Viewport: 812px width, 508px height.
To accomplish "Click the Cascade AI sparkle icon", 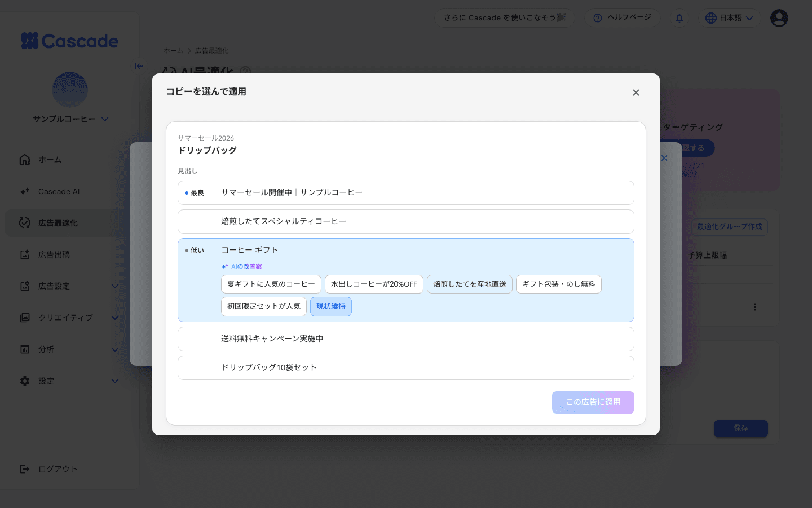I will (25, 191).
